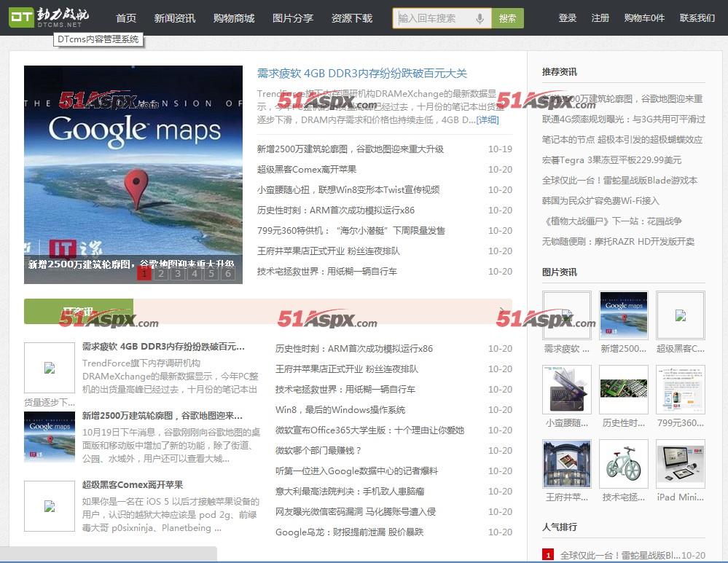This screenshot has width=728, height=563.
Task: Open Win8，最后的Windows操作系统 article
Action: pyautogui.click(x=340, y=410)
